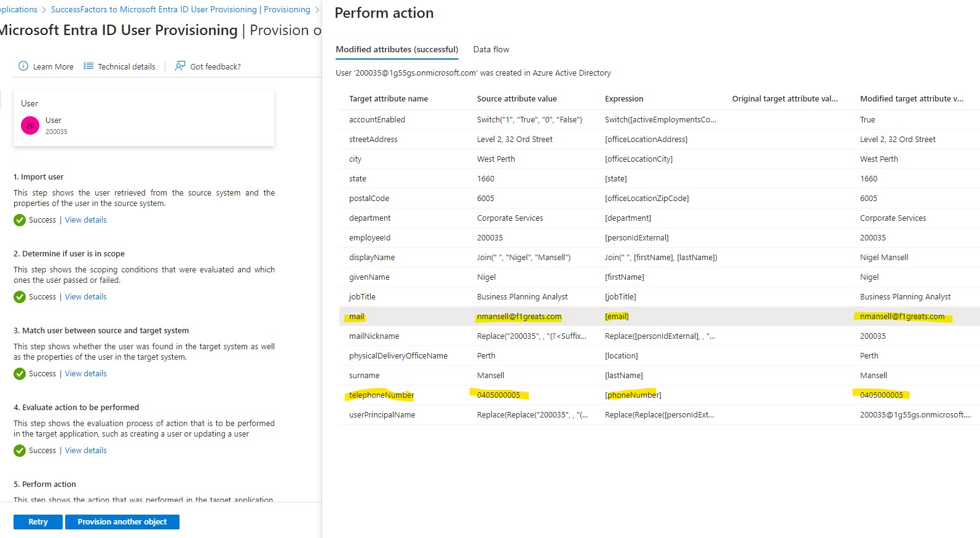Click the Got feedback smiley icon
The height and width of the screenshot is (538, 980).
tap(178, 66)
